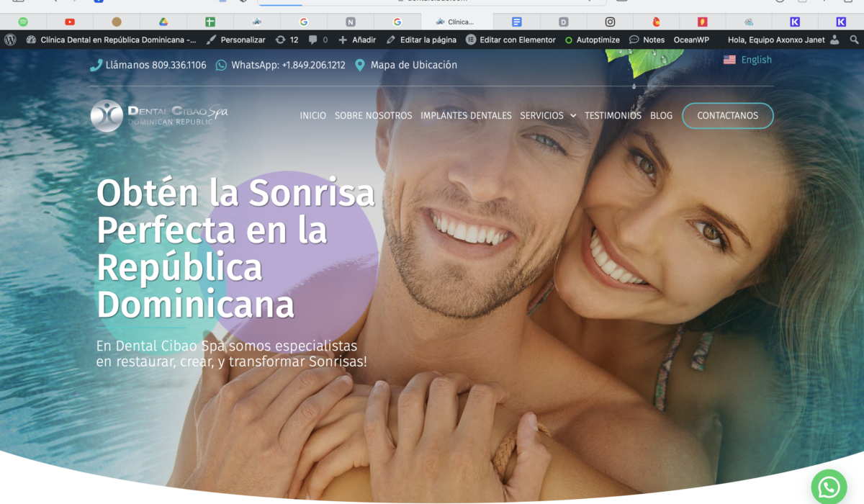
Task: Click the CONTACTANOS button
Action: [728, 116]
